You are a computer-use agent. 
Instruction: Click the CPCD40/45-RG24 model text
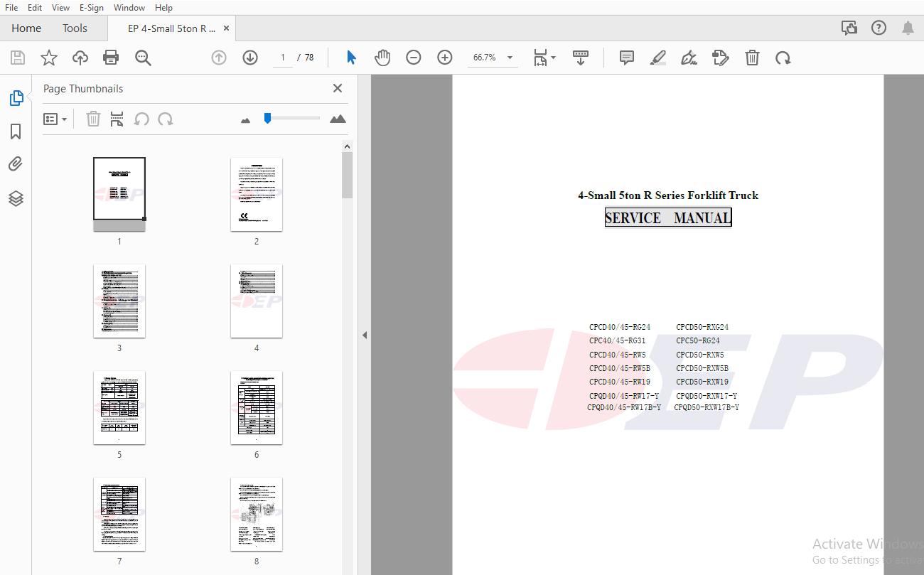point(620,327)
